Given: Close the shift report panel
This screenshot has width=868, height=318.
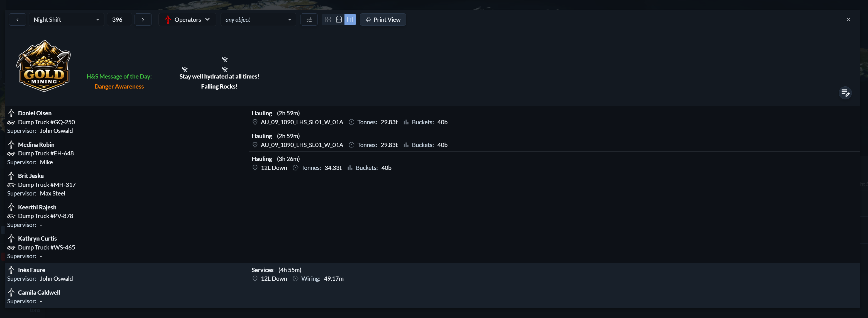Looking at the screenshot, I should click(x=848, y=19).
